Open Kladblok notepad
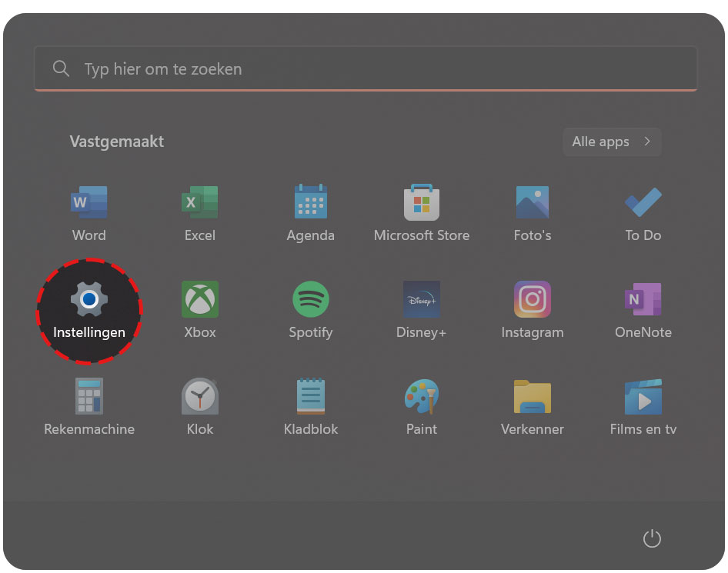 click(311, 397)
